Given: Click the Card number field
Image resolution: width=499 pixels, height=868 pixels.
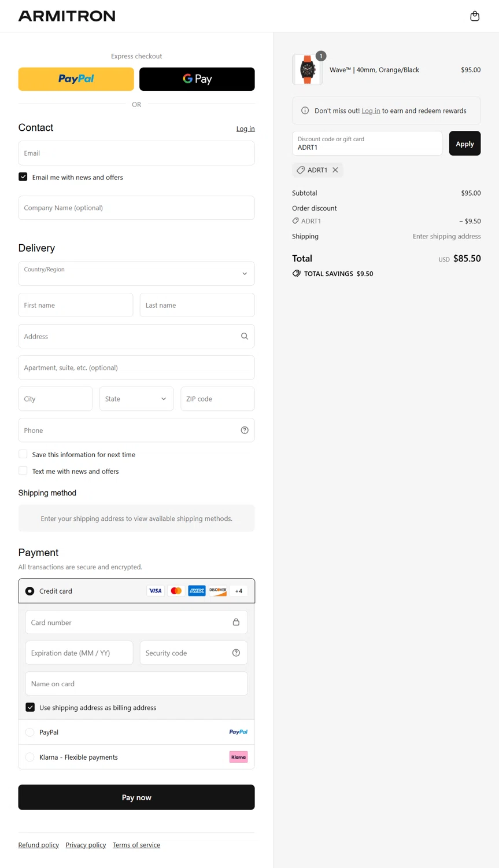Looking at the screenshot, I should tap(136, 622).
